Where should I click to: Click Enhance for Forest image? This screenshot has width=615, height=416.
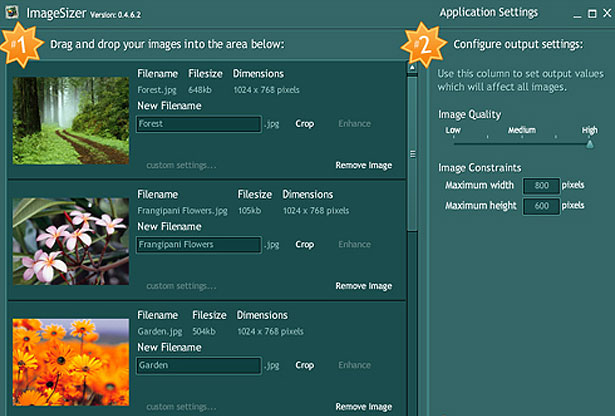click(x=354, y=124)
